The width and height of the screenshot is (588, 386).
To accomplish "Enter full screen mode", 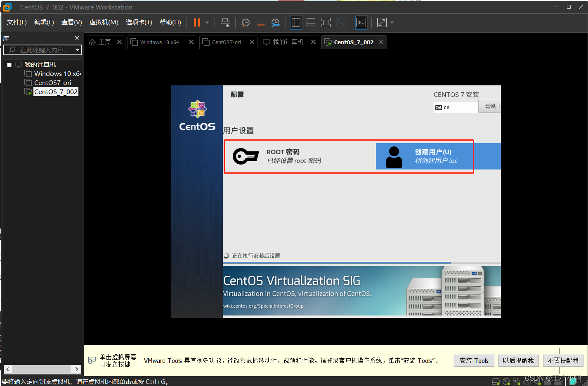I will 326,23.
